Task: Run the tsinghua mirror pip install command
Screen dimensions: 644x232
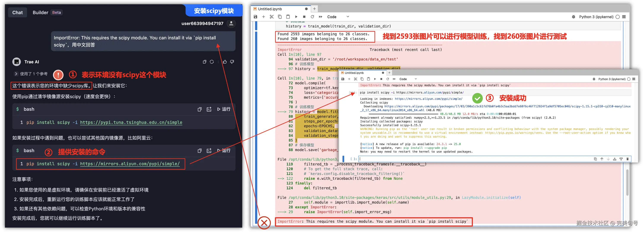Action: coord(224,109)
